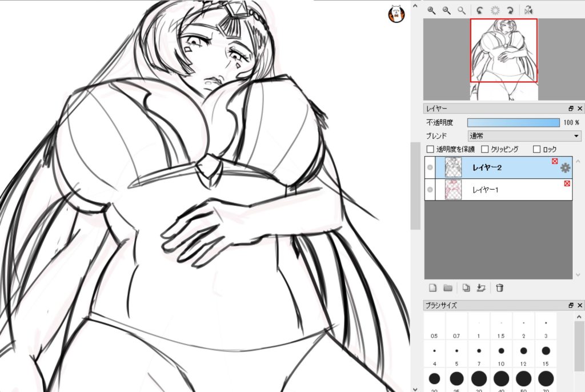Image resolution: width=585 pixels, height=392 pixels.
Task: Check the ロック checkbox
Action: 536,149
